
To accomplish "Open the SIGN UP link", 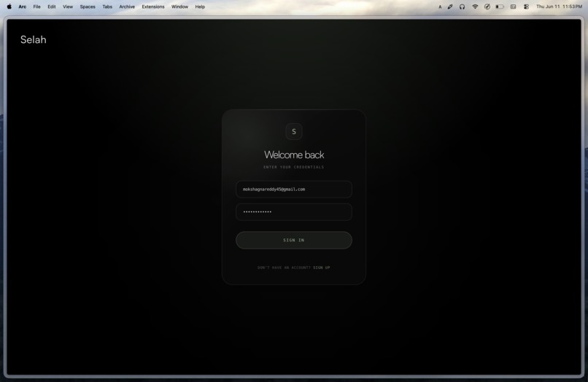I will pyautogui.click(x=322, y=268).
